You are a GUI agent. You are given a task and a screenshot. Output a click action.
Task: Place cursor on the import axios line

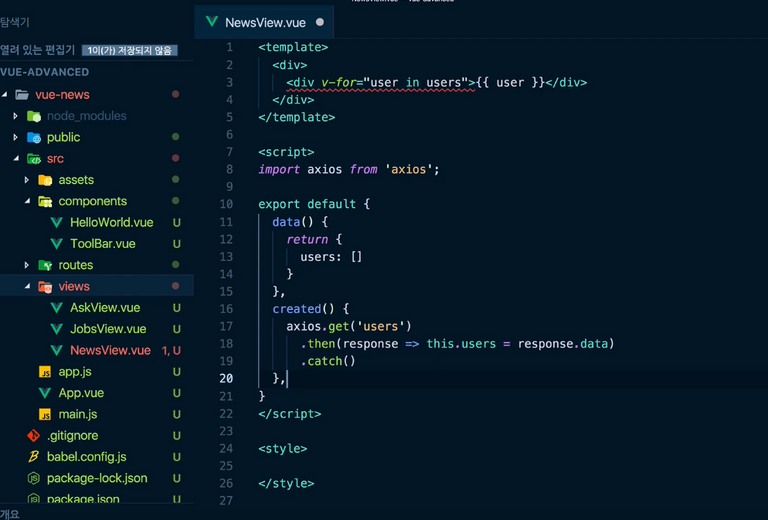pyautogui.click(x=349, y=169)
